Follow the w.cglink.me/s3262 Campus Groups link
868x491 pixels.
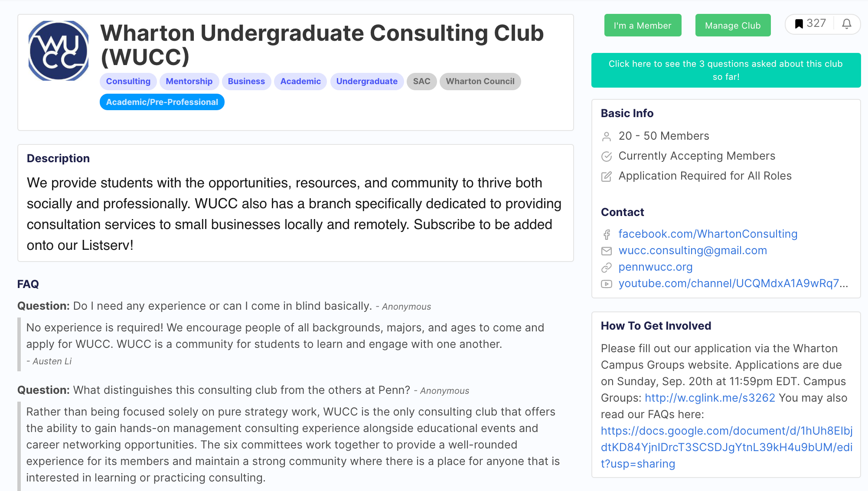point(710,398)
